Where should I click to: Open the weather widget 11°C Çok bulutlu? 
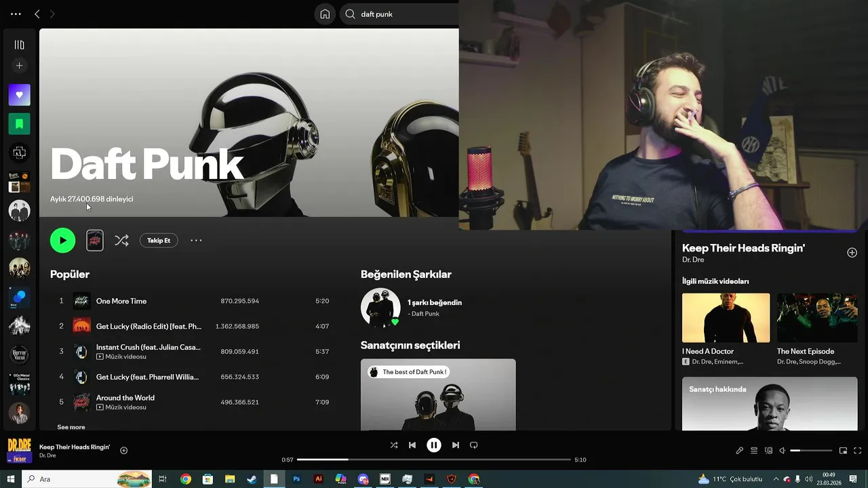click(x=730, y=479)
